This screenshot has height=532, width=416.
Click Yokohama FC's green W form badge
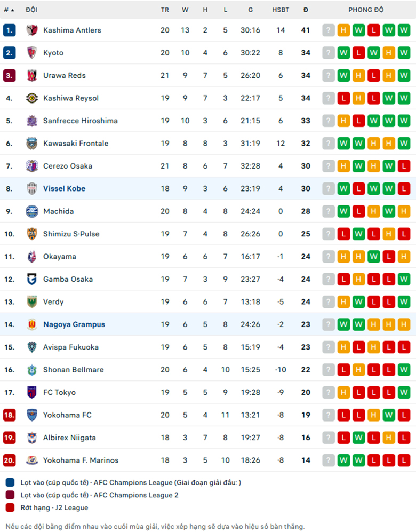[x=389, y=415]
